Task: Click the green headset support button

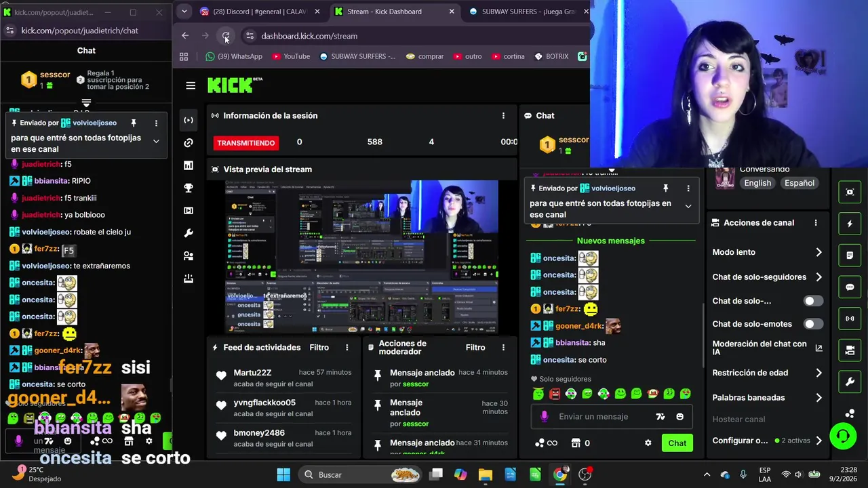Action: coord(843,435)
